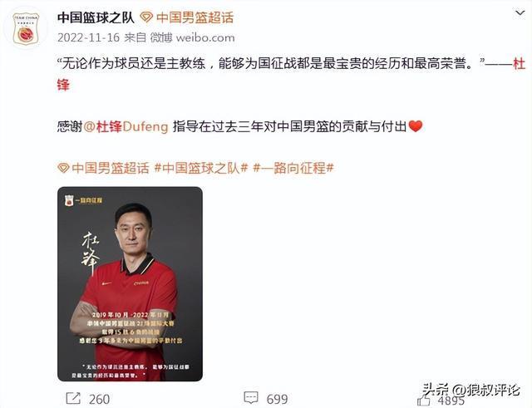The image size is (532, 408).
Task: Open the 中国男篮超话 link beside account name
Action: click(x=195, y=17)
